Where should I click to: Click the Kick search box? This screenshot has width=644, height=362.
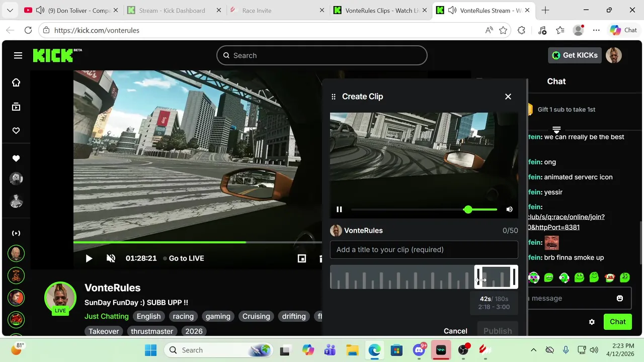tap(322, 55)
